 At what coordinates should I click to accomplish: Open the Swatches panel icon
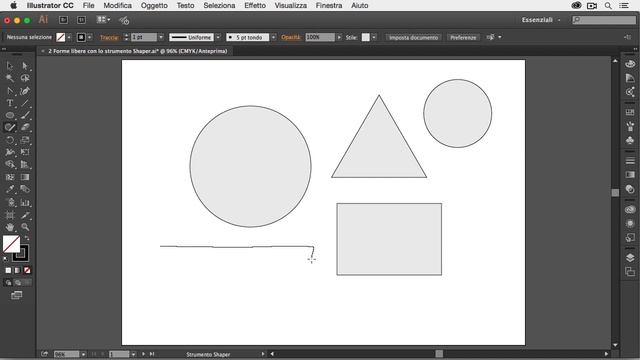(630, 112)
